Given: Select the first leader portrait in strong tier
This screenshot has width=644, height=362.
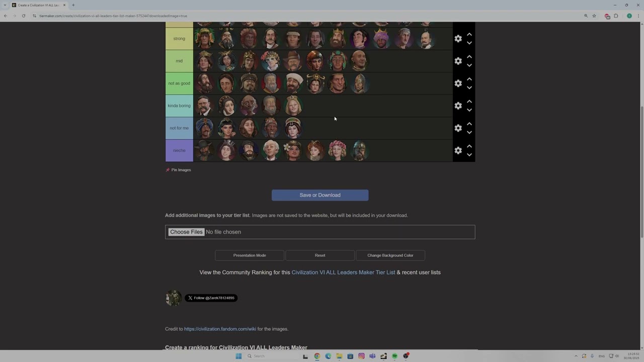Looking at the screenshot, I should tap(204, 39).
